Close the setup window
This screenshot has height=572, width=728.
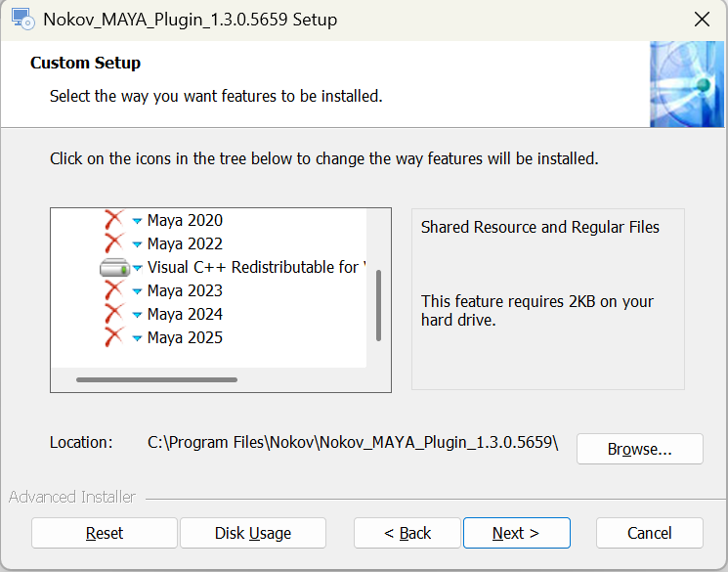pos(702,20)
